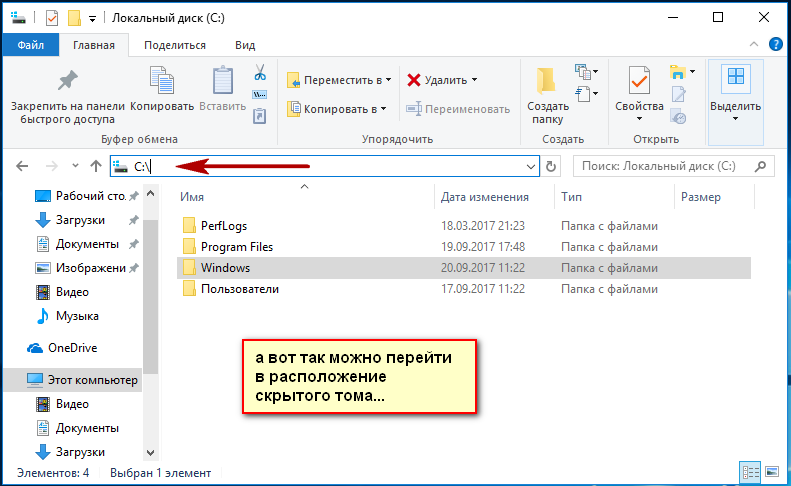Click the scissors Cut icon
Screen dimensions: 791x486
coord(260,73)
